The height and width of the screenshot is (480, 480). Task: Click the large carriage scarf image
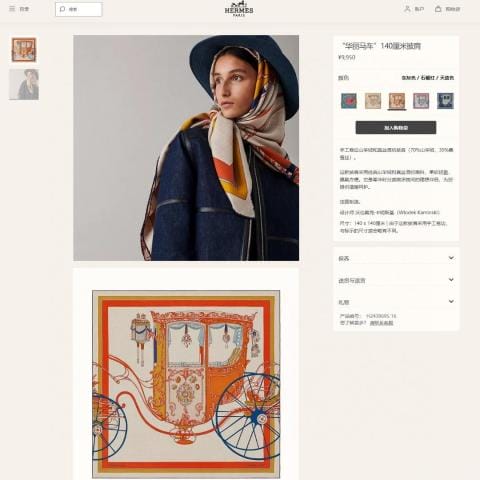(x=186, y=384)
